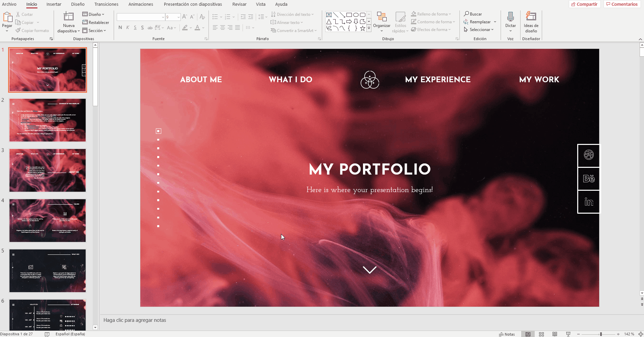The image size is (644, 337).
Task: Click the Ideas de diseño icon
Action: pyautogui.click(x=531, y=16)
